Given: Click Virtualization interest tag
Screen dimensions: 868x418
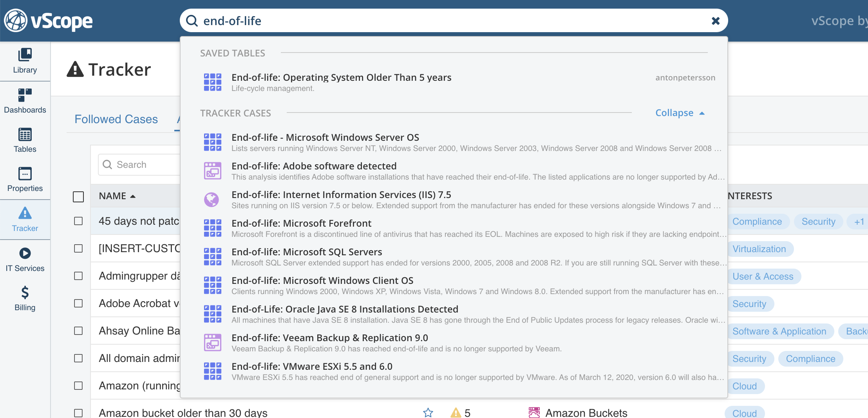Looking at the screenshot, I should tap(759, 249).
